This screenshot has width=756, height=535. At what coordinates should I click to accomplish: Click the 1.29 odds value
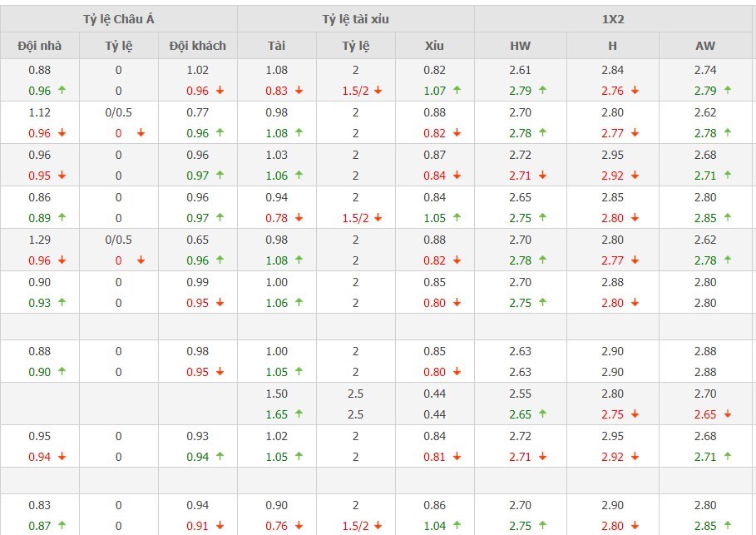tap(39, 240)
